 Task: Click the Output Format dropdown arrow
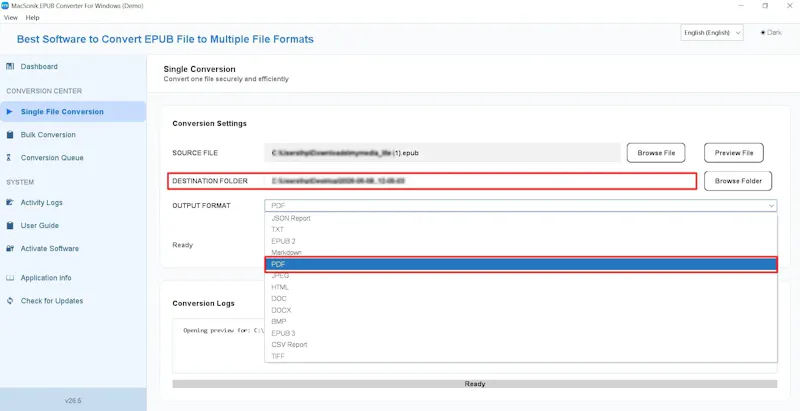770,206
